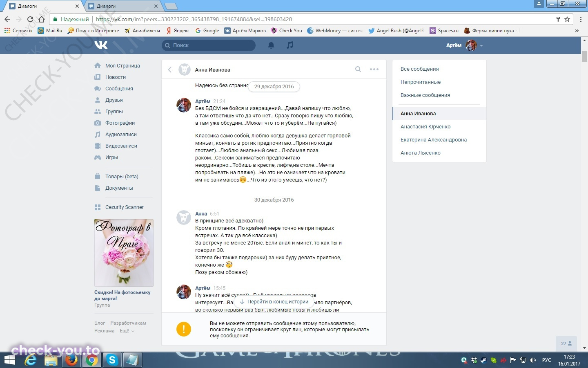Open Яндекс bookmark
Image resolution: width=588 pixels, height=368 pixels.
(178, 31)
